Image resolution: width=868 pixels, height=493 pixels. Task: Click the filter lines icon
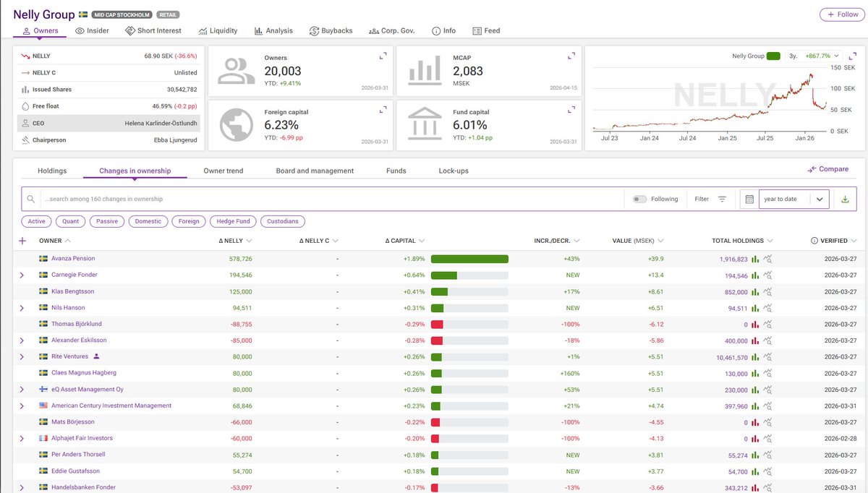tap(722, 200)
